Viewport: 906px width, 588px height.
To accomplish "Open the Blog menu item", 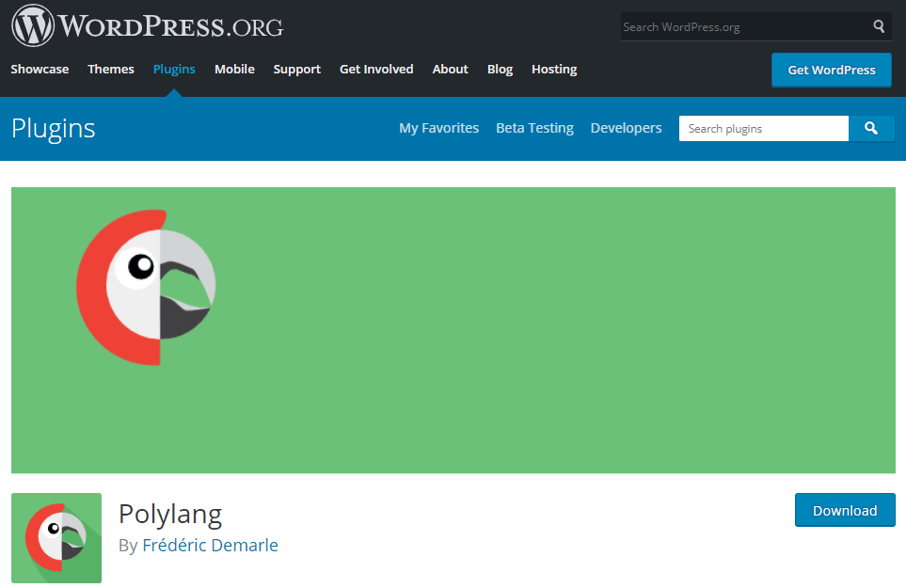I will click(500, 70).
